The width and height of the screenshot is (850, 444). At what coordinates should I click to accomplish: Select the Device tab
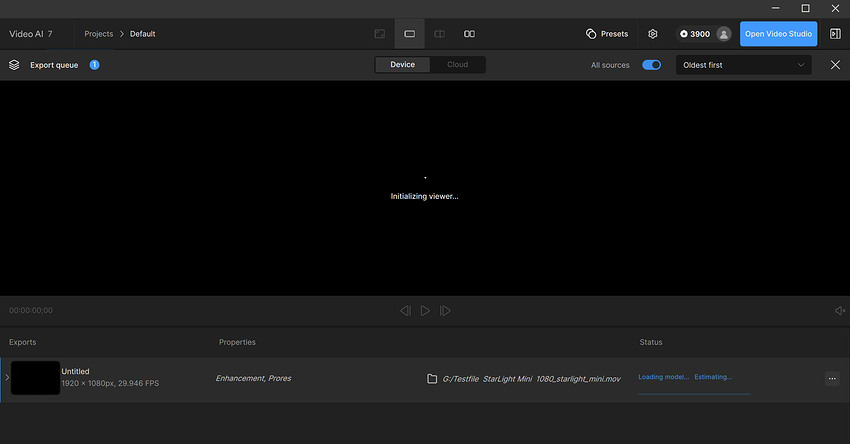[x=402, y=65]
